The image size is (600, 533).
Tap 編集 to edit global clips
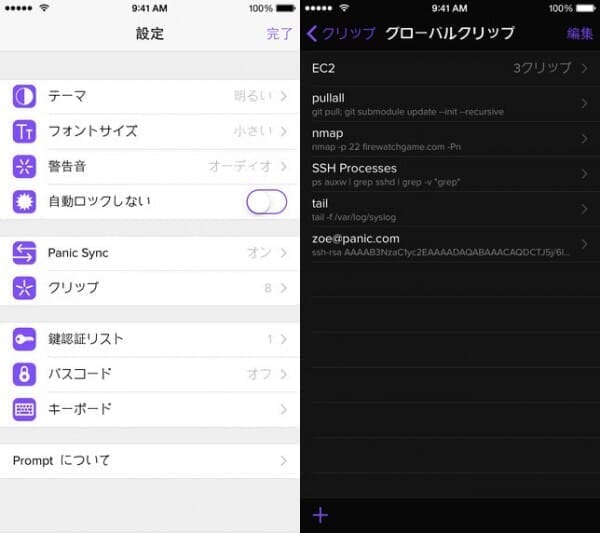coord(580,34)
